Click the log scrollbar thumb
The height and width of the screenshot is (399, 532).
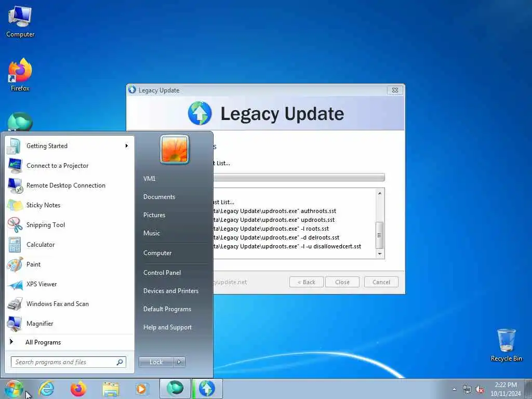tap(380, 235)
